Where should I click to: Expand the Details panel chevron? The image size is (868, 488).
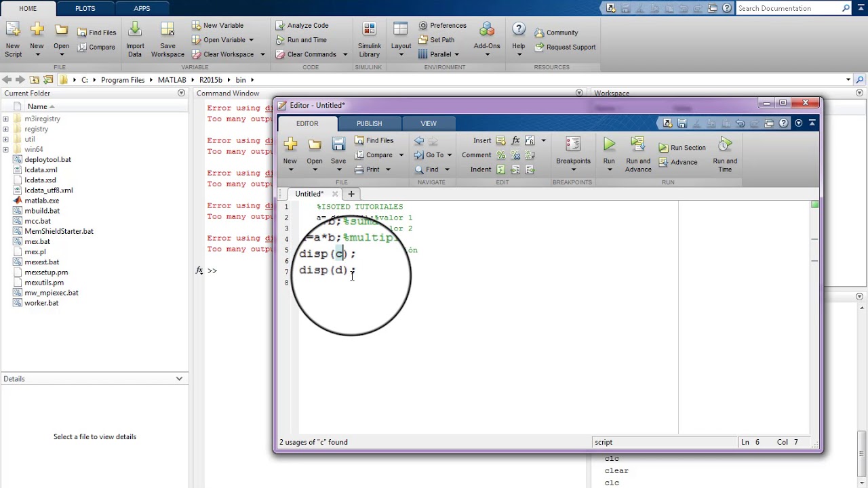coord(179,378)
